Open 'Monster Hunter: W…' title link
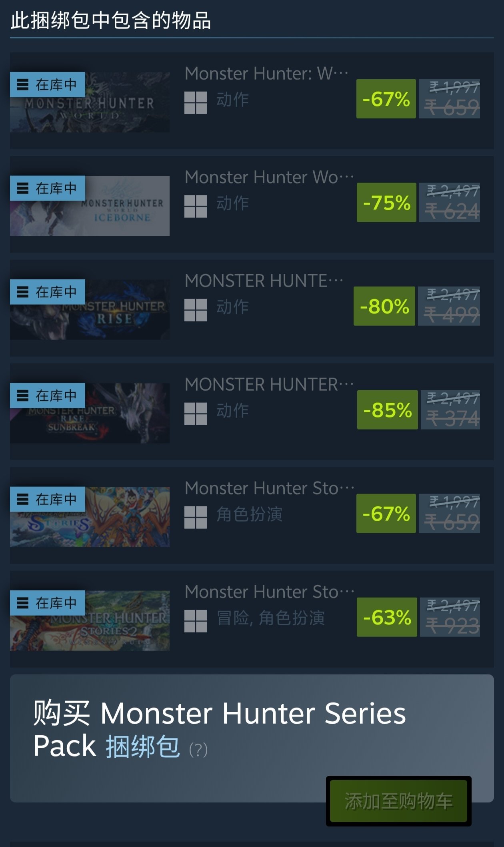Screen dimensions: 504x847 click(x=266, y=73)
